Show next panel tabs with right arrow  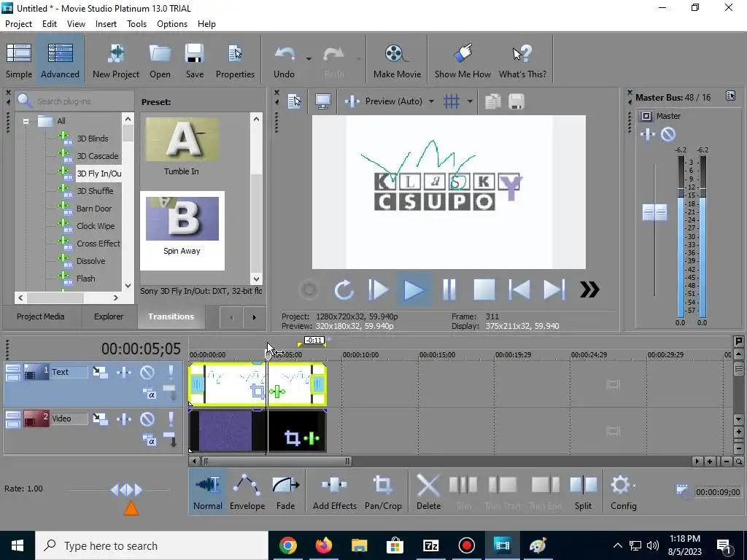pos(255,317)
